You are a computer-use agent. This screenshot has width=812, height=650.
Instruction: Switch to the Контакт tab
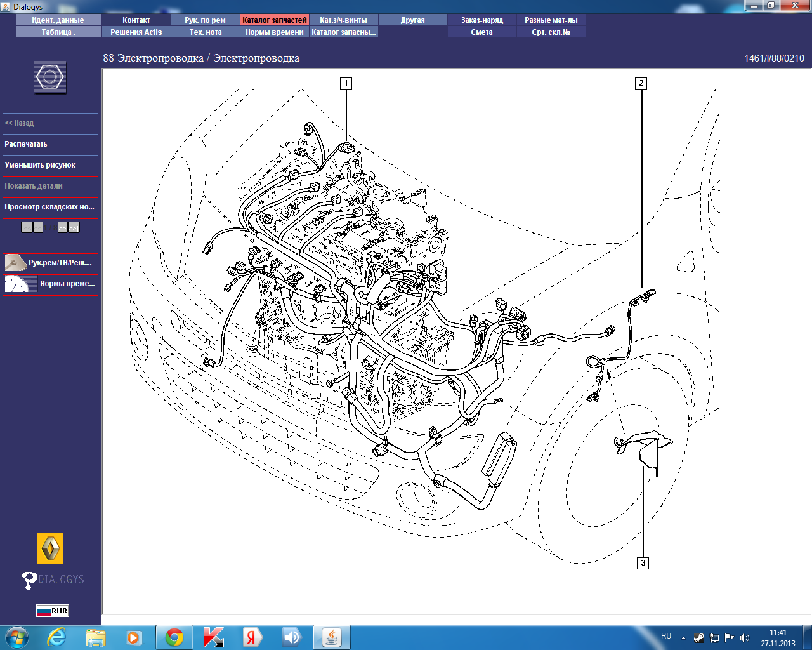pos(136,20)
